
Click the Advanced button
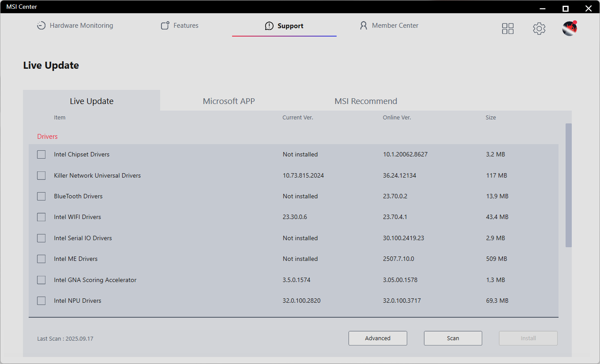pyautogui.click(x=378, y=338)
